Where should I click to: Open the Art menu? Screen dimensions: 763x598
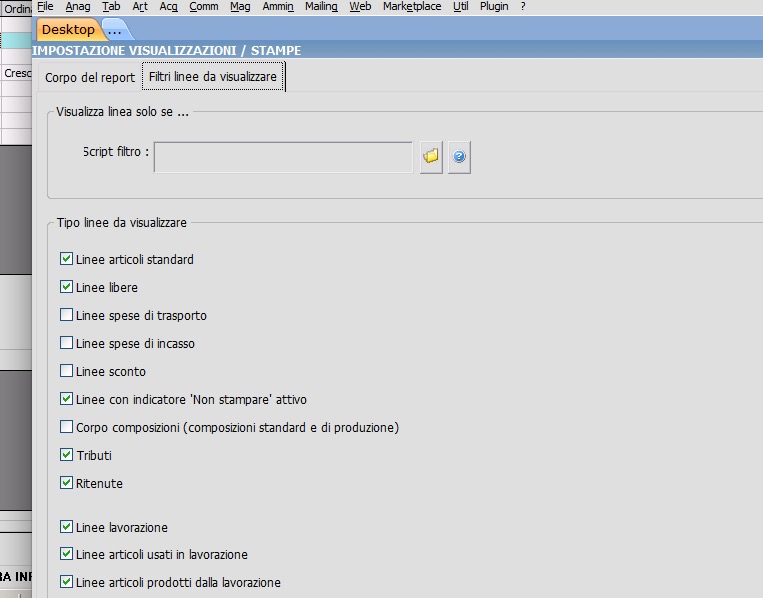(x=140, y=6)
